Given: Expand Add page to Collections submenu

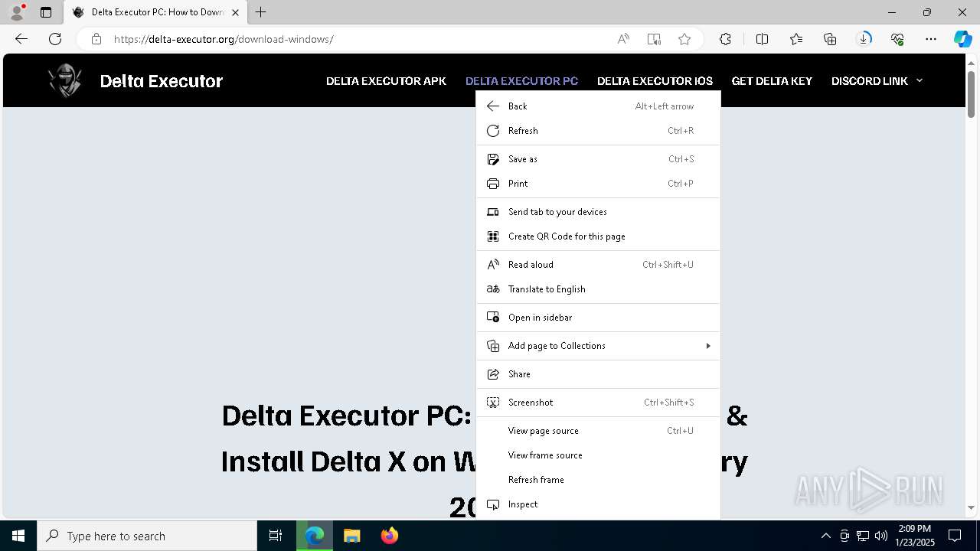Looking at the screenshot, I should [x=707, y=346].
